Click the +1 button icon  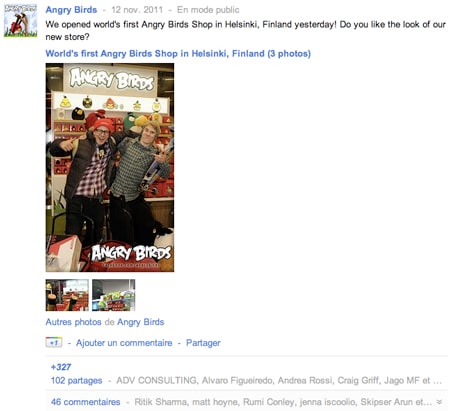pyautogui.click(x=54, y=343)
